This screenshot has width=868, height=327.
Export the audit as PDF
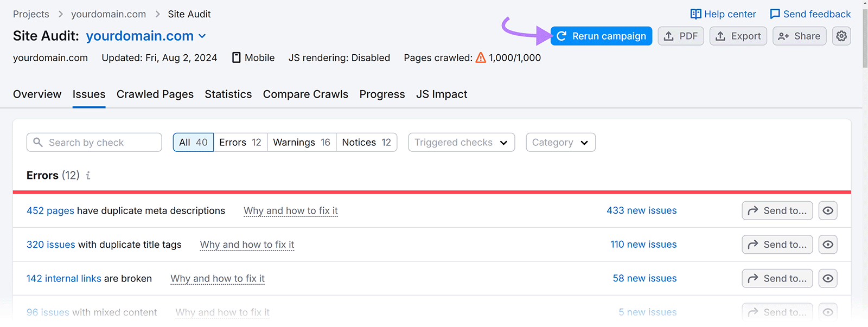point(681,36)
